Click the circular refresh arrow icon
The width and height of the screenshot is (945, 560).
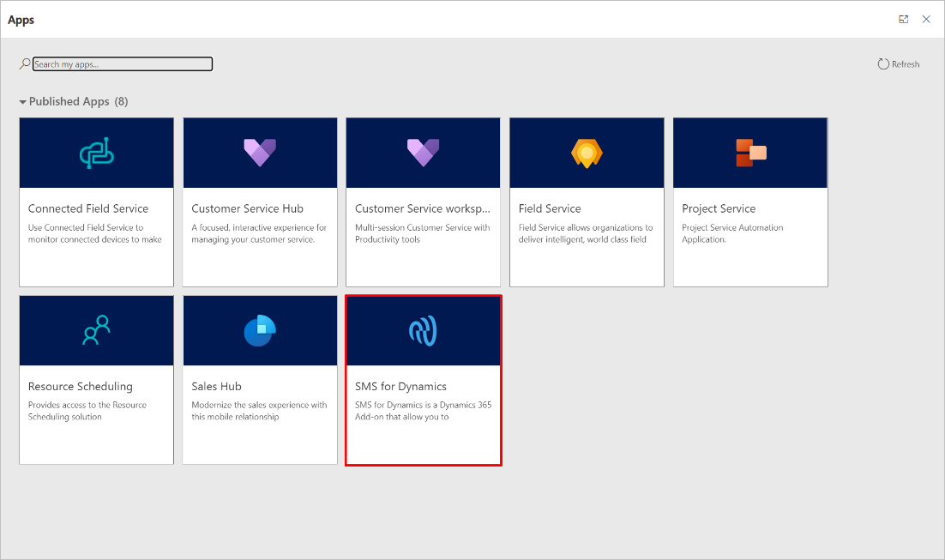coord(883,64)
